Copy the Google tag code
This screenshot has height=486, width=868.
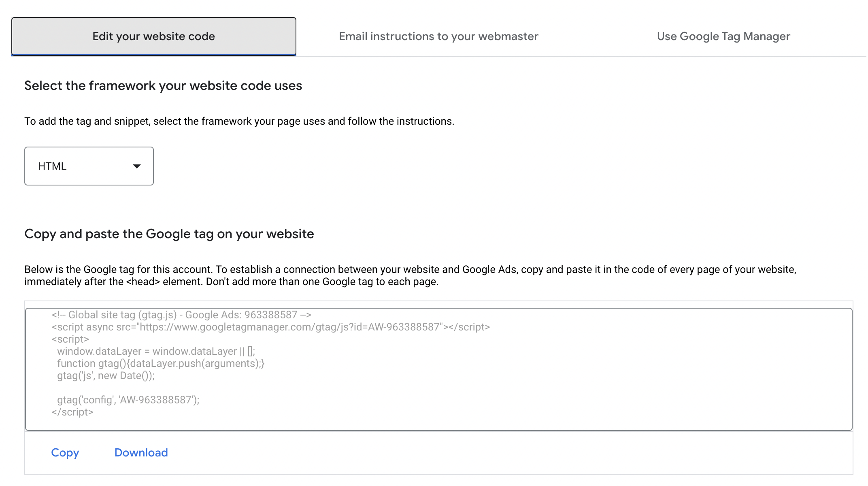(65, 452)
